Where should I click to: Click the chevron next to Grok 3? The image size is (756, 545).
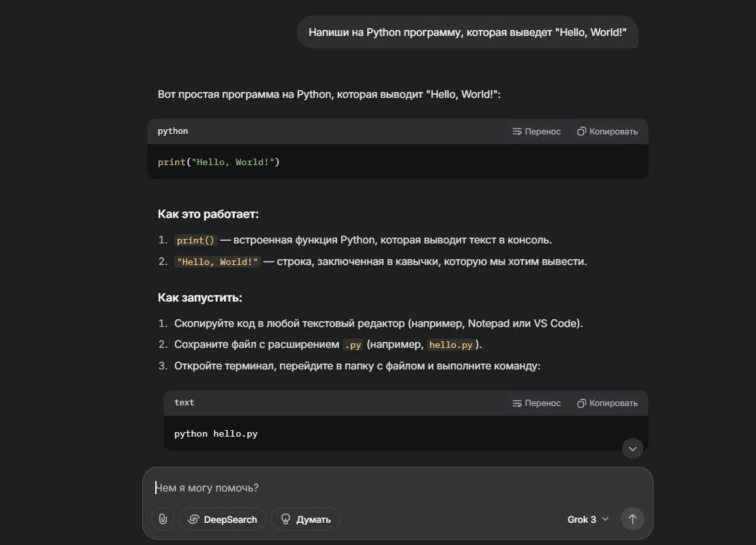click(x=605, y=519)
